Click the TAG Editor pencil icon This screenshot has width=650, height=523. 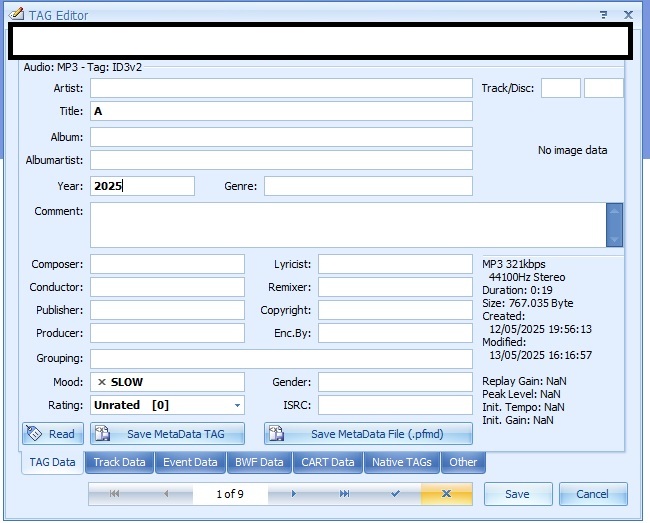point(16,14)
